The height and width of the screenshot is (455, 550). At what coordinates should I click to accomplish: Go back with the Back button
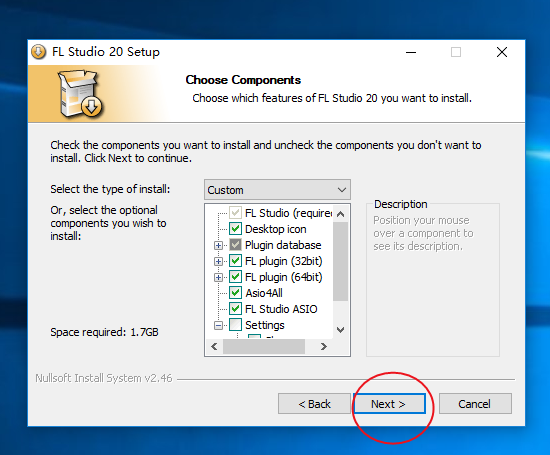314,404
